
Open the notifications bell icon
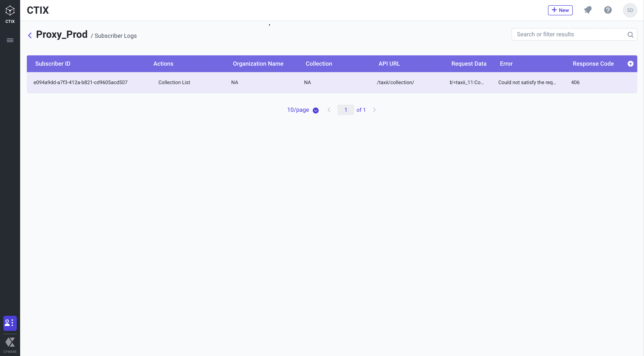[x=588, y=10]
